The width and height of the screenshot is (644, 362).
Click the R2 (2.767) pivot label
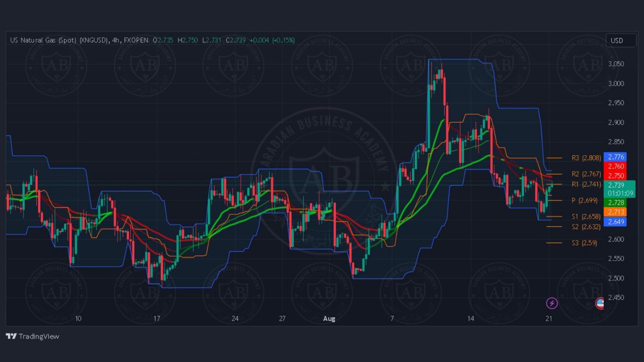[x=586, y=174]
